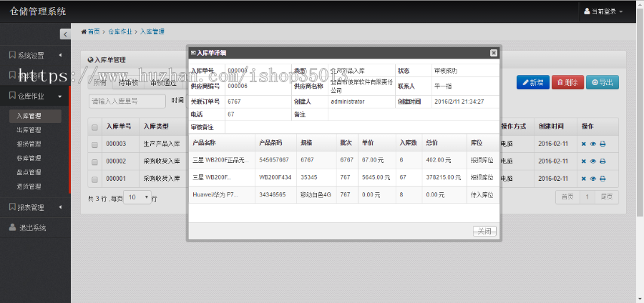Delete row 000003 with the x icon
Screen dimensions: 644x303
coord(584,144)
